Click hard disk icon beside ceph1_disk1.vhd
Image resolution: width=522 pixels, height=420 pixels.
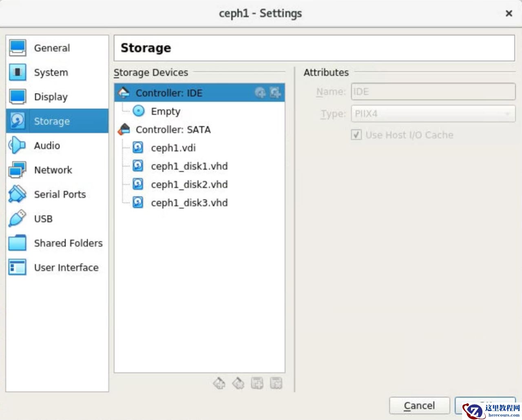(138, 166)
